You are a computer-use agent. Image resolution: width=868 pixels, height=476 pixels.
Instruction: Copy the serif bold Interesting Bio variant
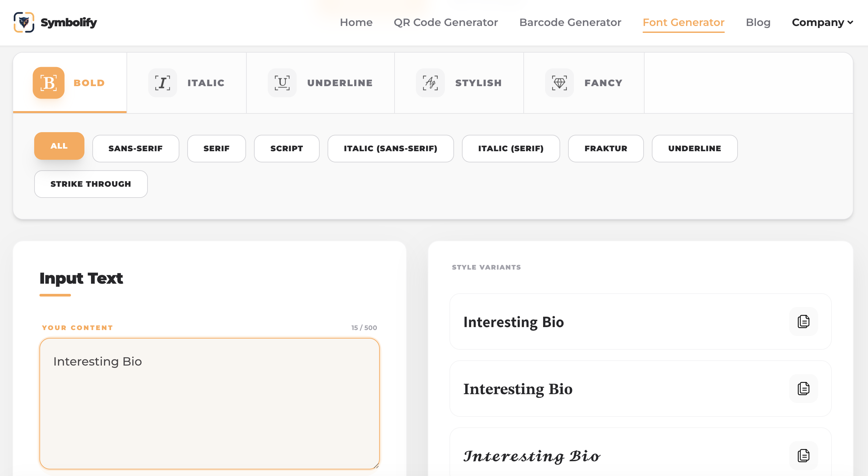[x=803, y=389]
